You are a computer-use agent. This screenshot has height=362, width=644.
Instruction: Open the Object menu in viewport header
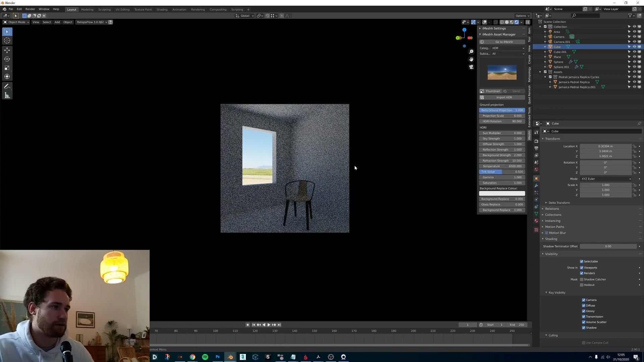click(68, 22)
